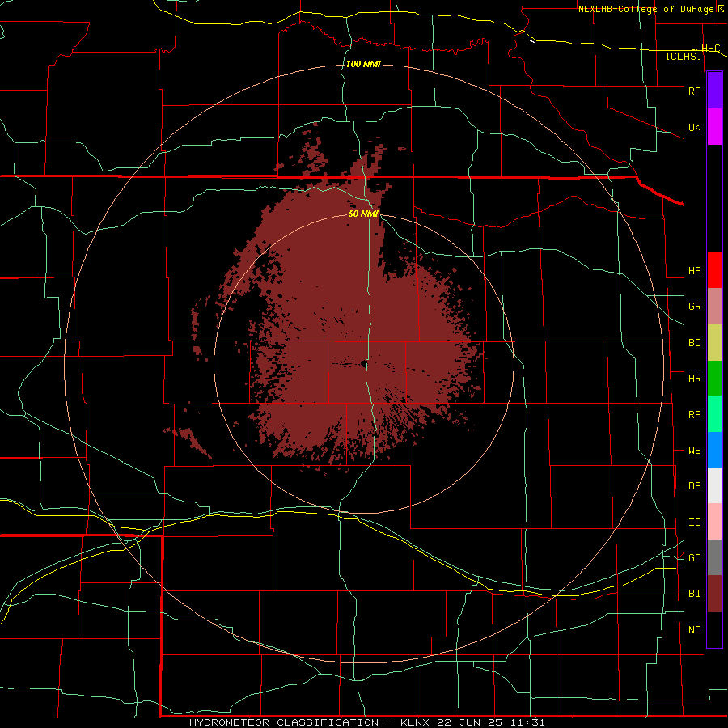The image size is (728, 728).
Task: Click the IC light pink legend swatch
Action: [714, 522]
